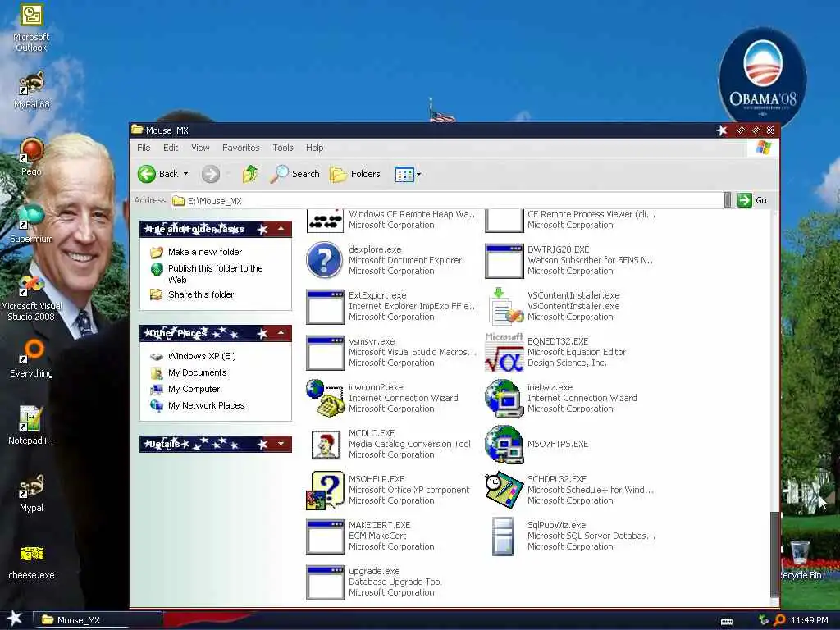The height and width of the screenshot is (630, 840).
Task: Select inetwiz.exe globe icon
Action: tap(504, 398)
